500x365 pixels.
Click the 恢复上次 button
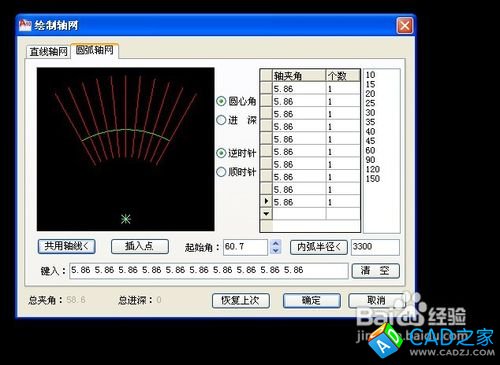pyautogui.click(x=241, y=300)
